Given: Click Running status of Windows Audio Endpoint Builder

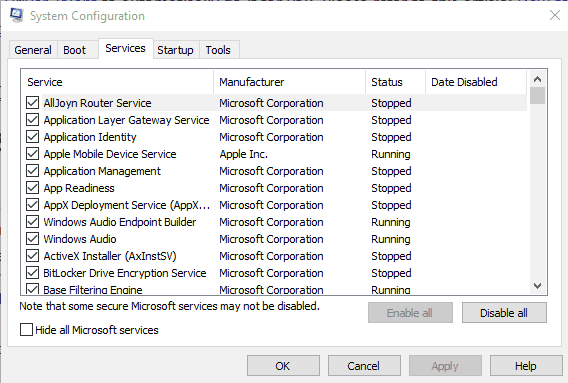Looking at the screenshot, I should pos(391,222).
